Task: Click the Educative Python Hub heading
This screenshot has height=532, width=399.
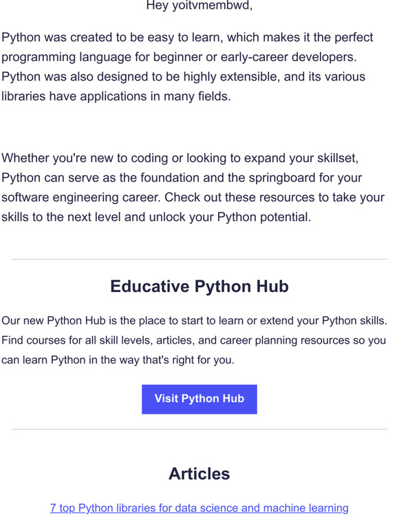Action: (x=199, y=287)
